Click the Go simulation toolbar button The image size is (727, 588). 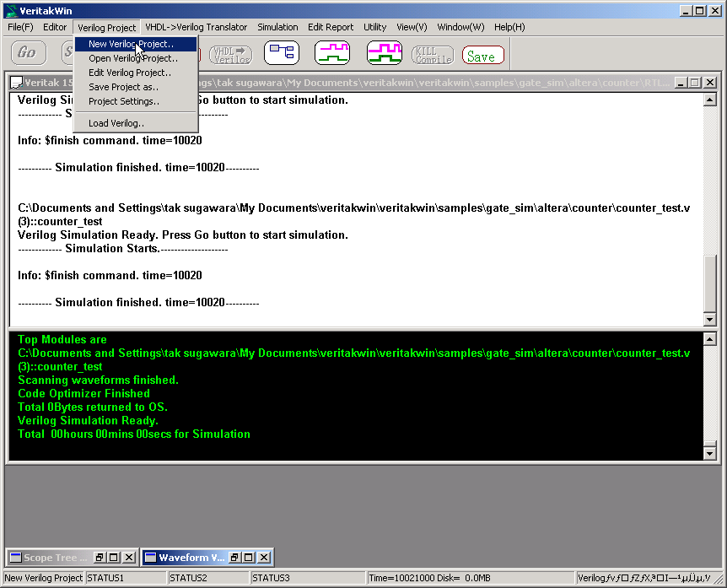(29, 53)
